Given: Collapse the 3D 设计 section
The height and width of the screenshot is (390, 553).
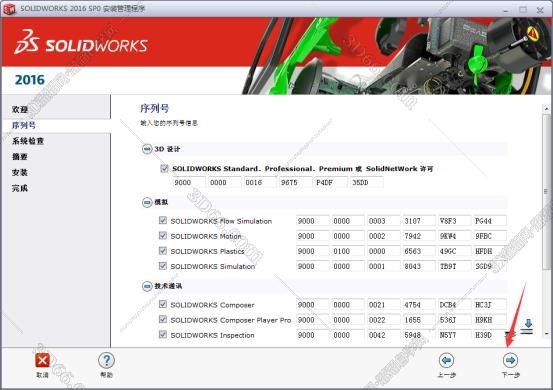Looking at the screenshot, I should click(x=147, y=149).
